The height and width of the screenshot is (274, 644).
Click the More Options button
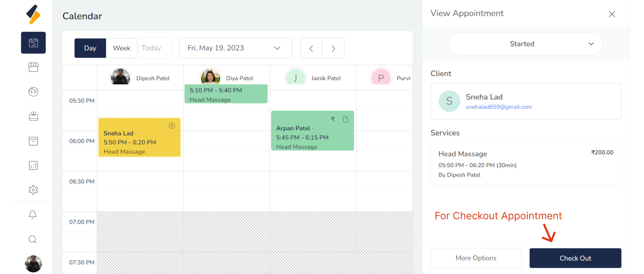[476, 258]
